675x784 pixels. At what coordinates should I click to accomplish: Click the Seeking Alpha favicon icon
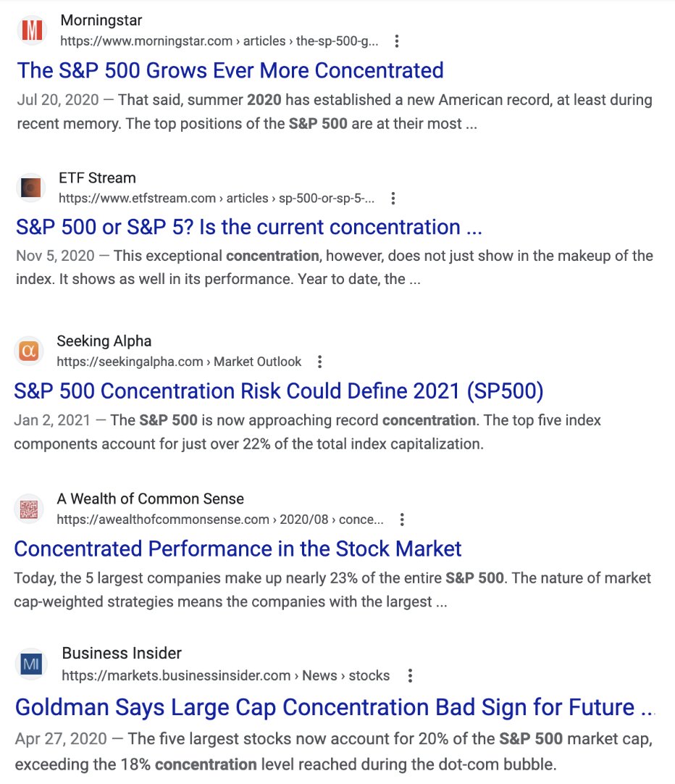point(28,351)
